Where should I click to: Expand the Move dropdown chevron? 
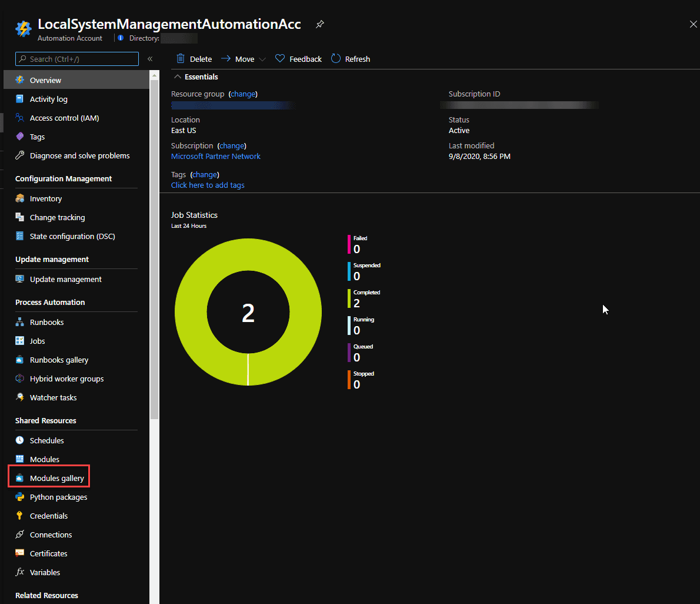click(x=262, y=59)
